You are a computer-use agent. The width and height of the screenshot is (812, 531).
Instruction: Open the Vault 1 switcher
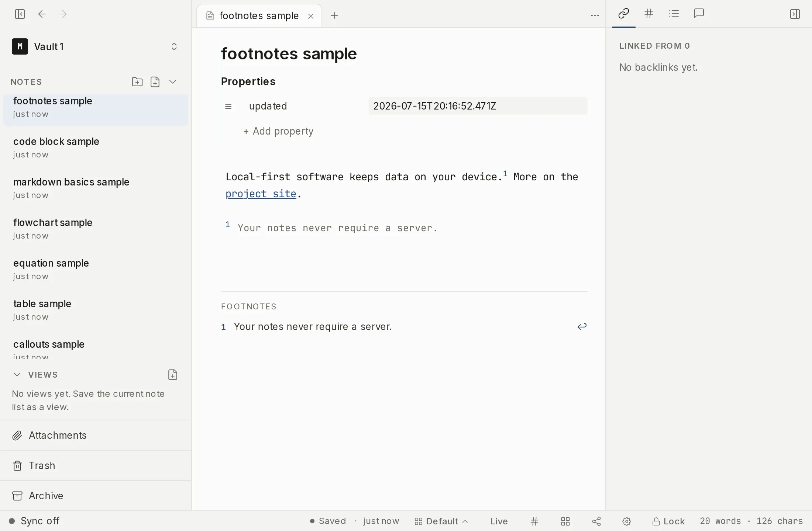click(95, 46)
